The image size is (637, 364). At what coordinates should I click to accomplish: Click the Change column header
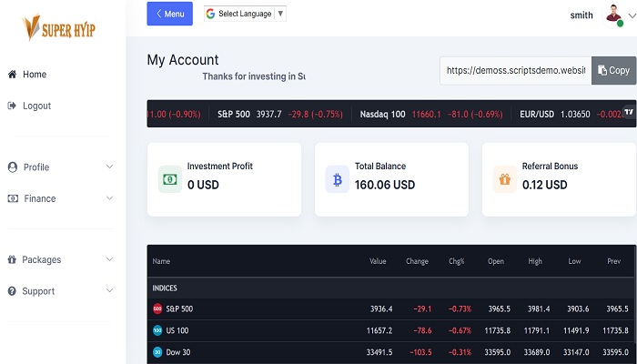click(x=417, y=261)
